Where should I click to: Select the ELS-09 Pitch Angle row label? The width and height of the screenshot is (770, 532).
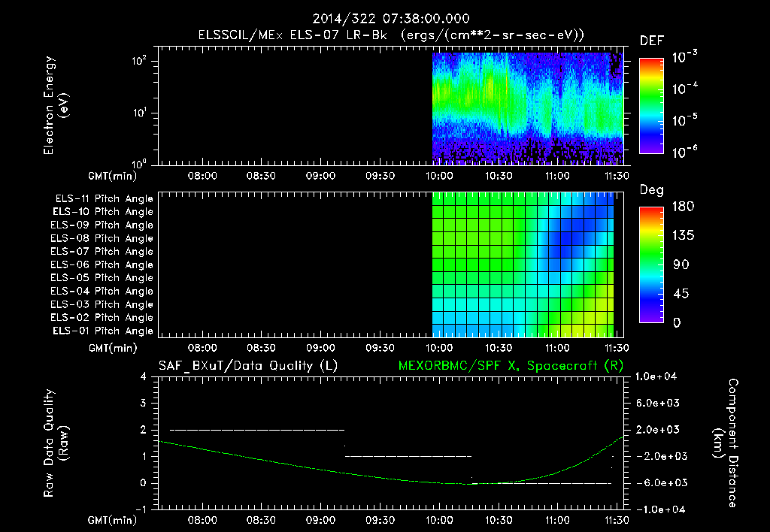click(102, 225)
